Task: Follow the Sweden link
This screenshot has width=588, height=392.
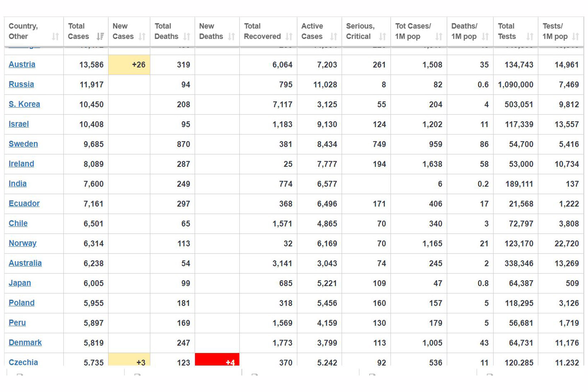Action: tap(23, 144)
